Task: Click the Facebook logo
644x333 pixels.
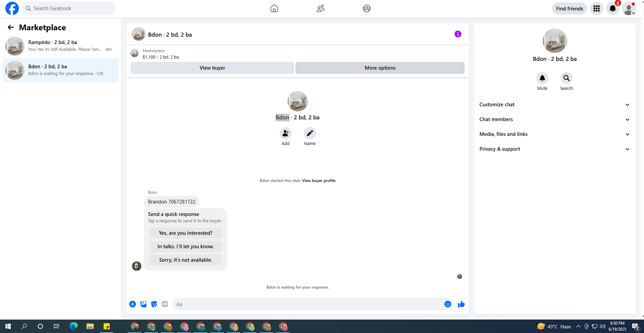Action: (12, 8)
